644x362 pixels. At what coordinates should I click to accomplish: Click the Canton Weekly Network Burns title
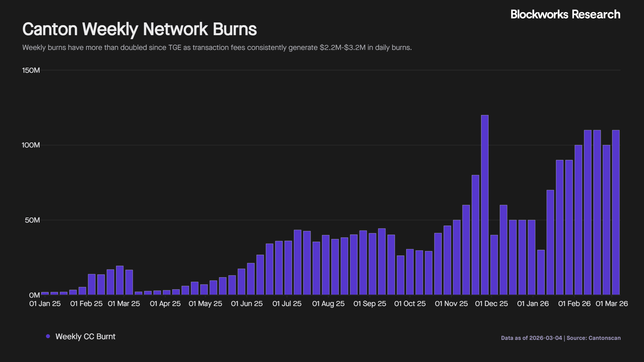coord(139,29)
